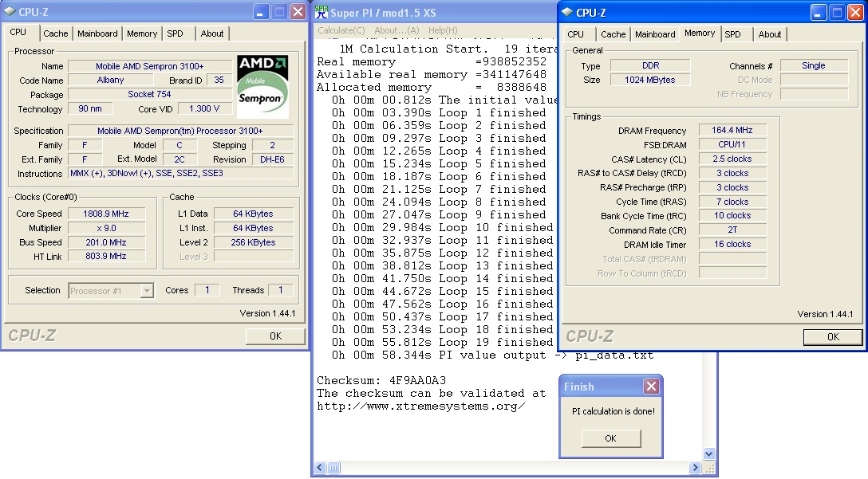Screen dimensions: 868x479
Task: Open the Calculate(C) menu in Super PI
Action: tap(341, 30)
